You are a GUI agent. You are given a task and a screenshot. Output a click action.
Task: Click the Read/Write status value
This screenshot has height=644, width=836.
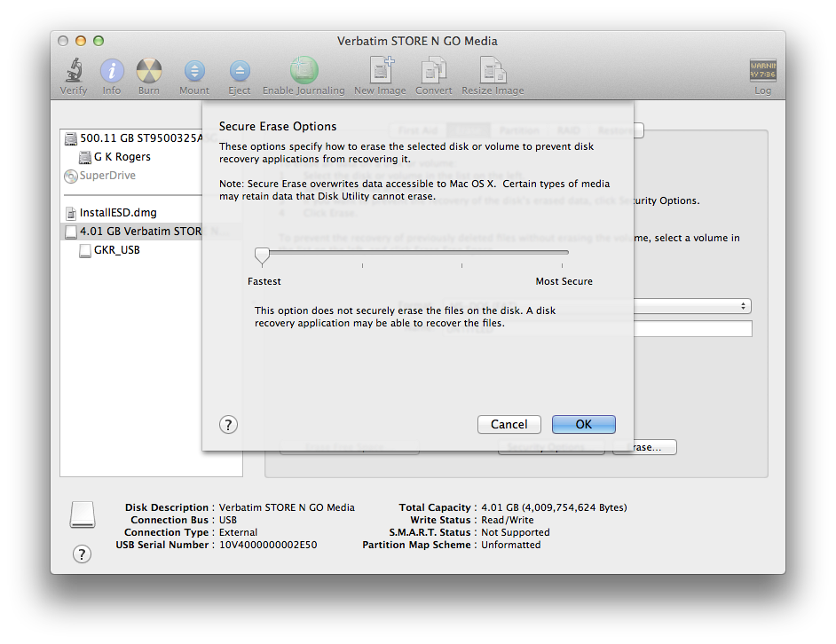pyautogui.click(x=507, y=520)
